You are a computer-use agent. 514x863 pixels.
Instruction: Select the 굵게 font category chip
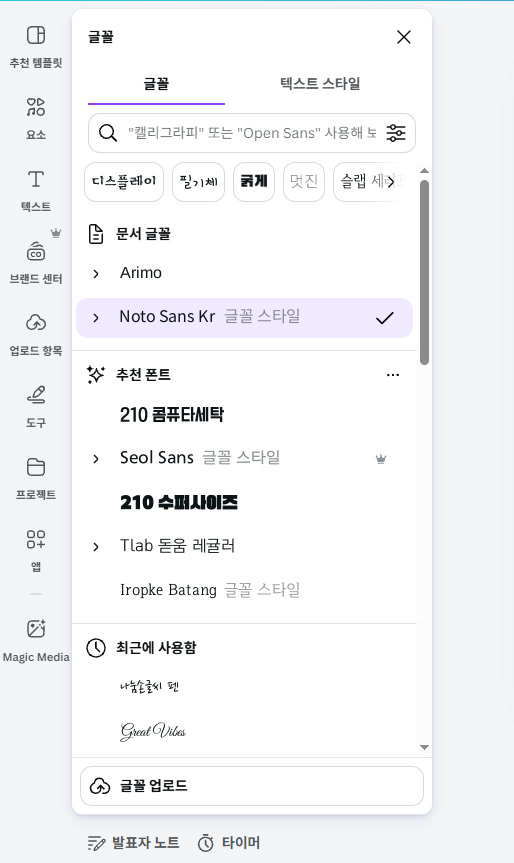pyautogui.click(x=254, y=182)
